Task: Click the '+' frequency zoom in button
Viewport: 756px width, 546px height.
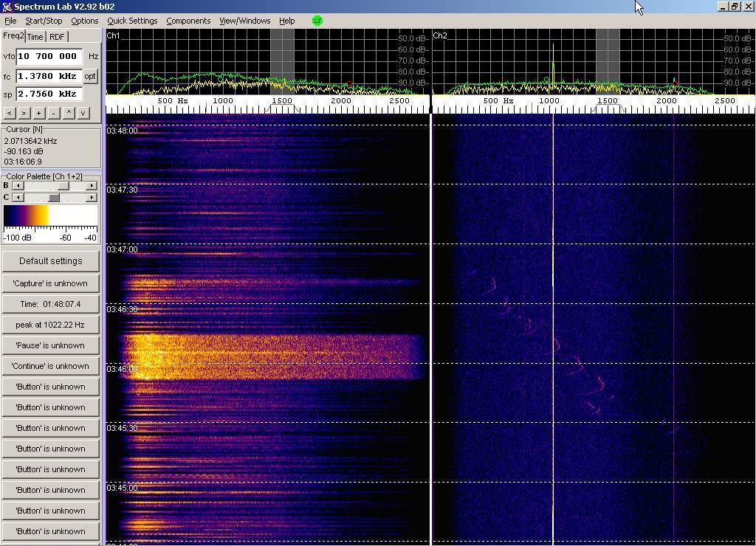Action: [x=38, y=113]
